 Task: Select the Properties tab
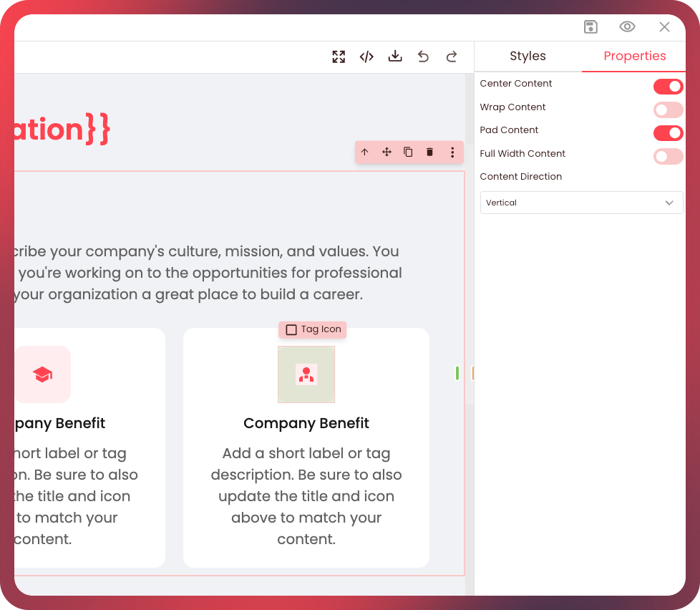point(634,57)
